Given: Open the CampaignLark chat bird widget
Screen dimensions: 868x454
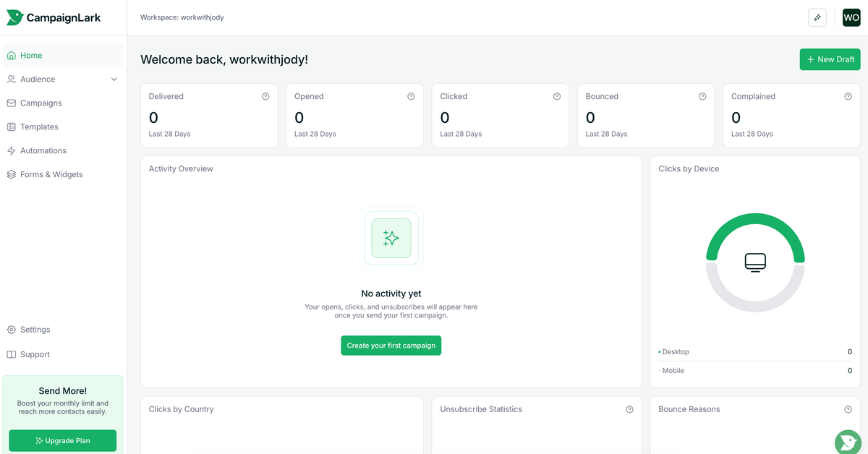Looking at the screenshot, I should click(847, 442).
